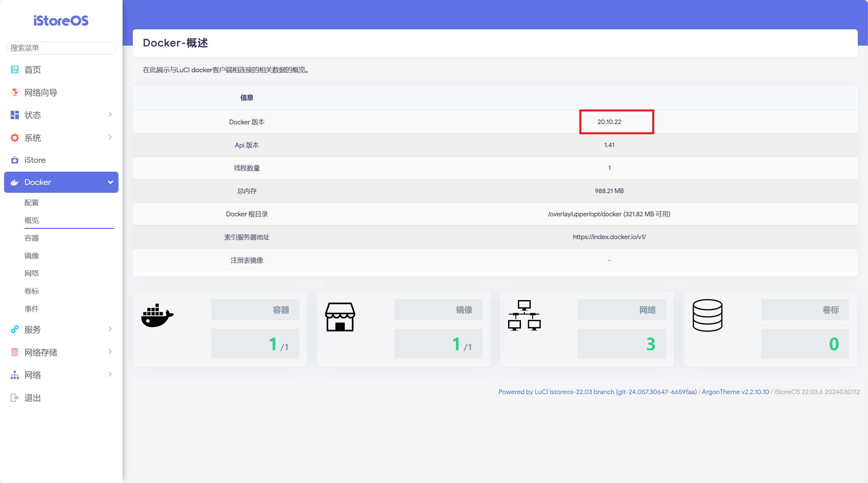
Task: Click the storefront images icon
Action: 340,317
